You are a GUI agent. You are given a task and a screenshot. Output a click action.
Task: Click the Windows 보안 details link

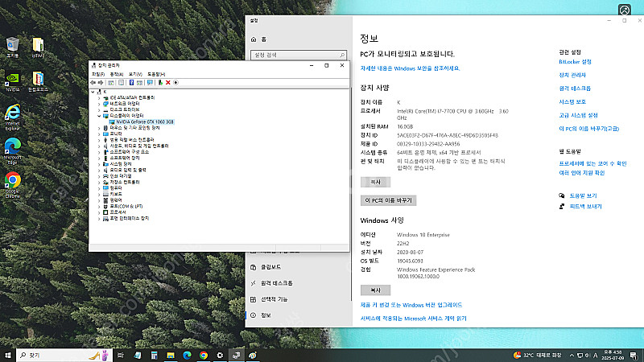410,68
